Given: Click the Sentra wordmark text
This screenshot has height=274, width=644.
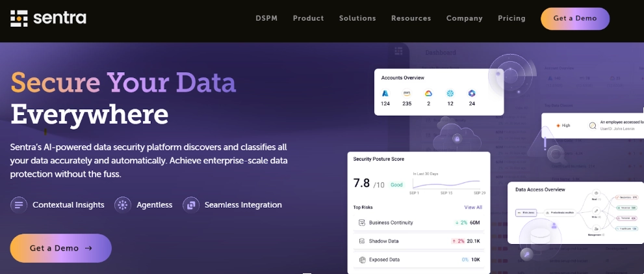Looking at the screenshot, I should click(x=60, y=18).
